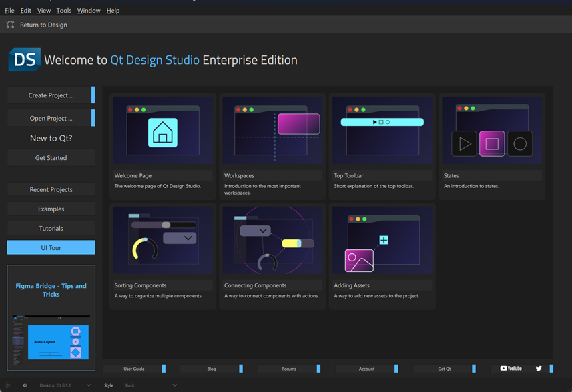This screenshot has height=392, width=572.
Task: Open the Tools menu
Action: [x=63, y=10]
